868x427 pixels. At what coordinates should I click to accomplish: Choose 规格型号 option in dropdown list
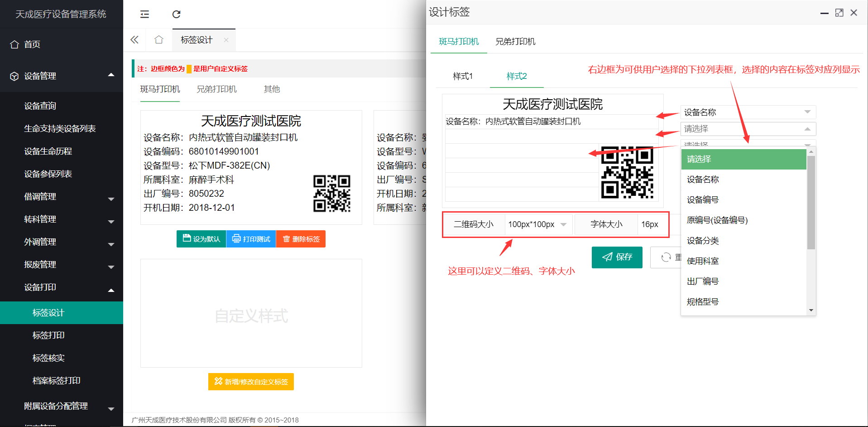tap(743, 302)
